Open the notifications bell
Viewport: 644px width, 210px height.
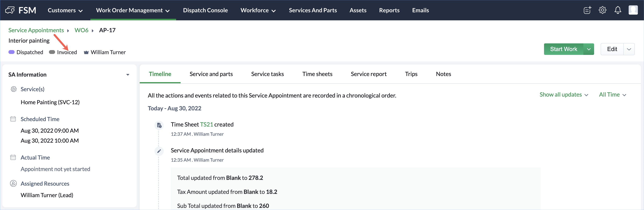(x=618, y=10)
